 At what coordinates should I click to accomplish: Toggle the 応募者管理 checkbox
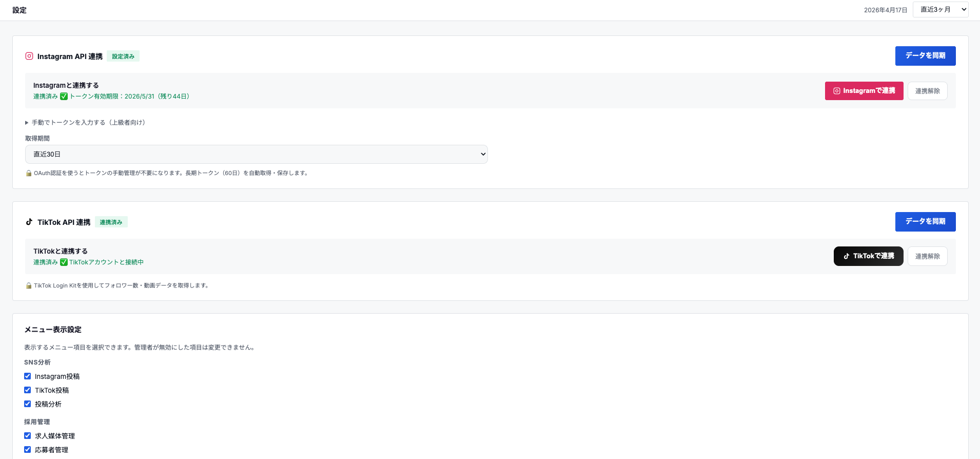tap(28, 450)
